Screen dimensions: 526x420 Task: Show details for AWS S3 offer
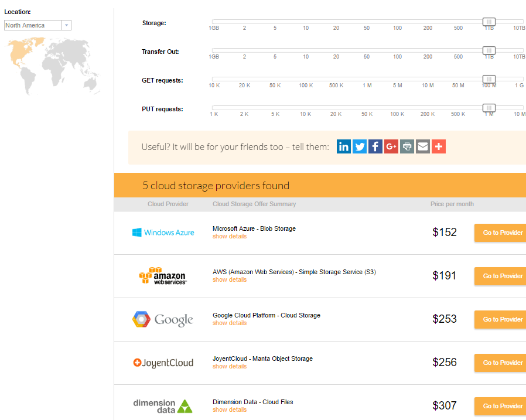coord(230,280)
